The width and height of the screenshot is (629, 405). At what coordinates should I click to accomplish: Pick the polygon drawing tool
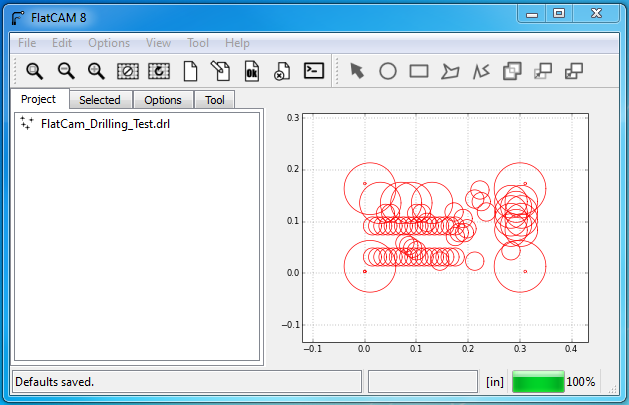(450, 71)
